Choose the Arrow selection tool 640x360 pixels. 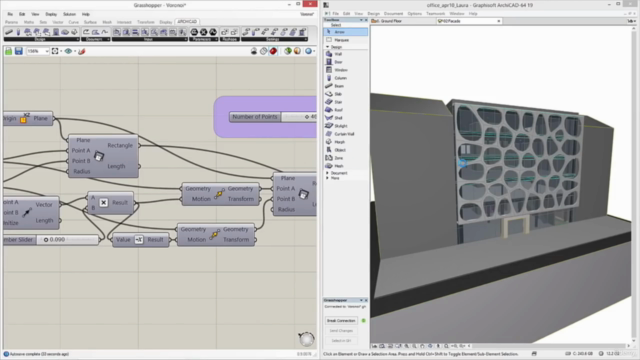tap(345, 32)
